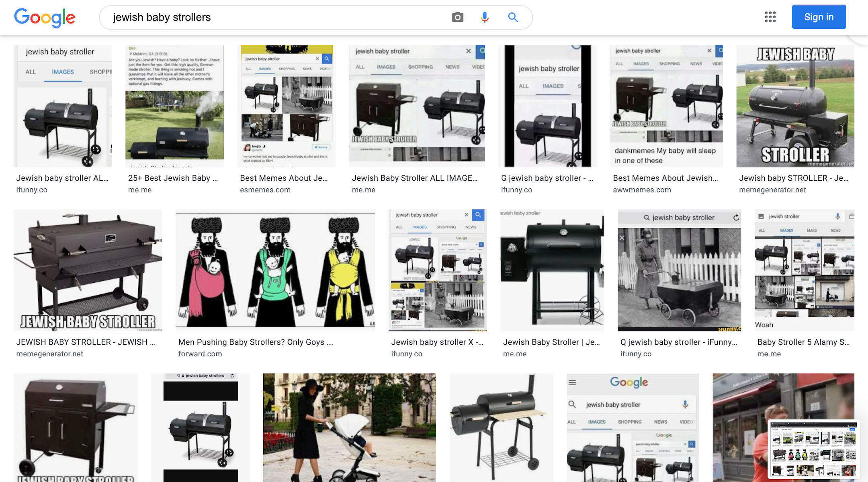This screenshot has width=868, height=482.
Task: Open the awwmemes.com result thumbnail
Action: (x=666, y=106)
